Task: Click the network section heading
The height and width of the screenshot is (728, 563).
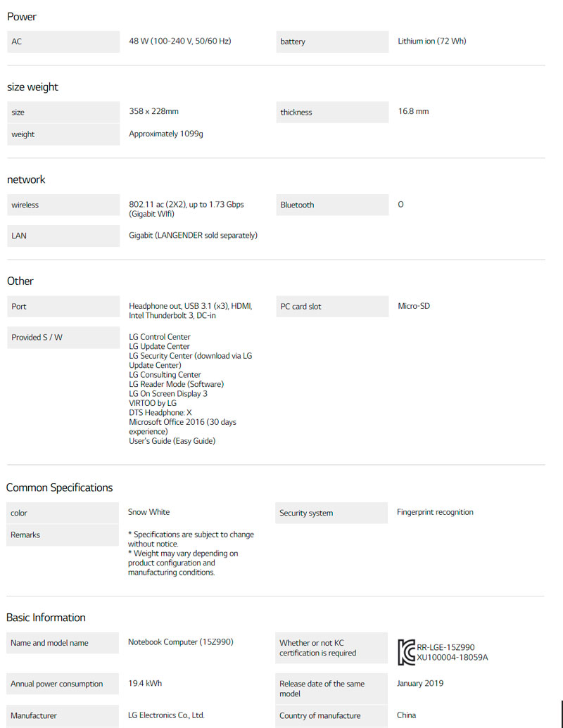Action: (26, 179)
